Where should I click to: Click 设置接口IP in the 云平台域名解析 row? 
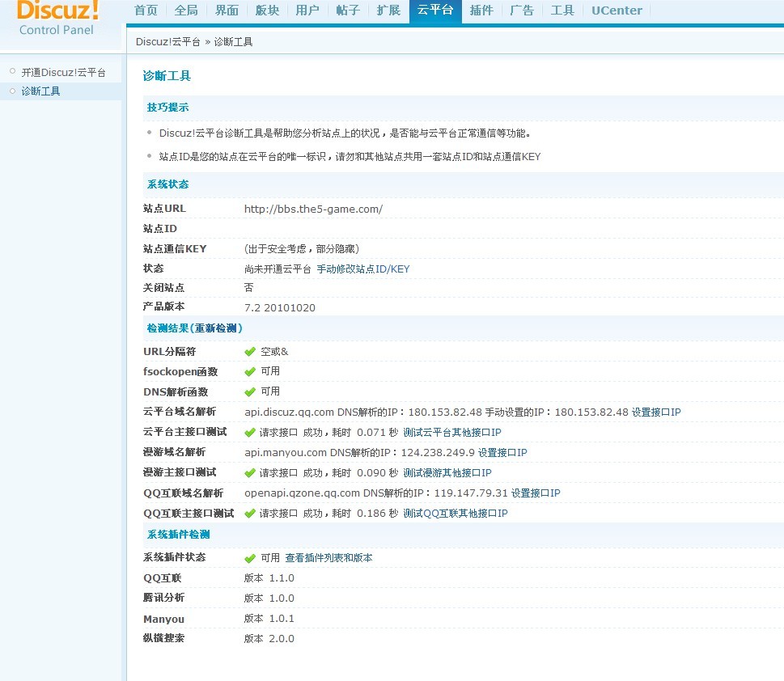(656, 412)
